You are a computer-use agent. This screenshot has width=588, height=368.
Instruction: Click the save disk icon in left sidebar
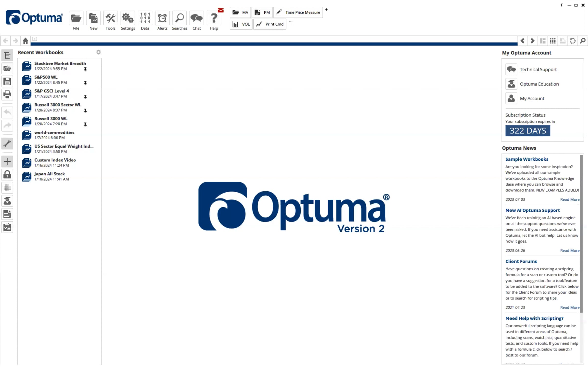click(7, 81)
